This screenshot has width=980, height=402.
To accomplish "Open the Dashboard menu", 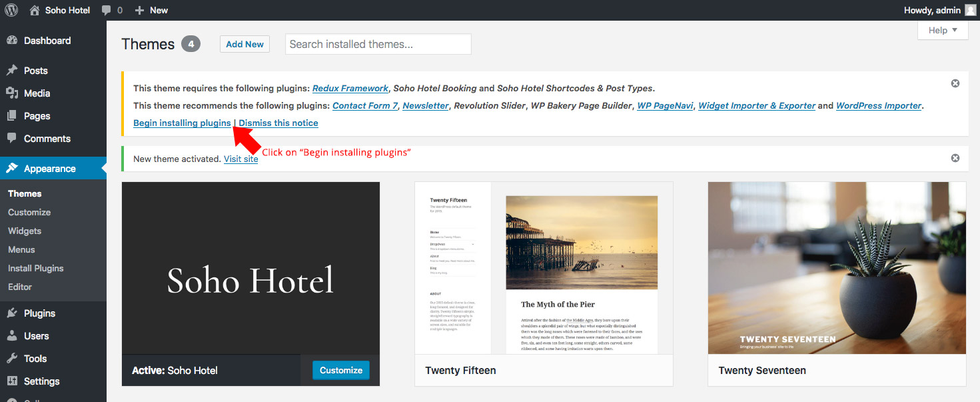I will pos(47,41).
